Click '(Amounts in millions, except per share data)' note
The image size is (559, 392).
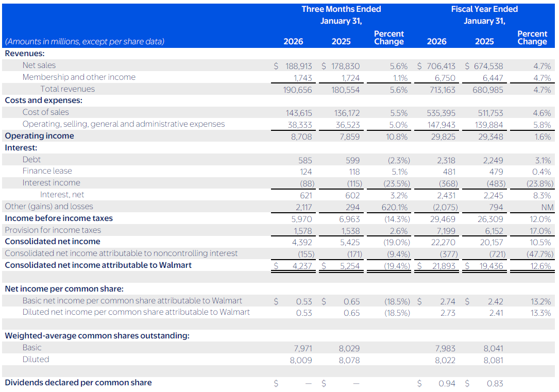tap(84, 41)
